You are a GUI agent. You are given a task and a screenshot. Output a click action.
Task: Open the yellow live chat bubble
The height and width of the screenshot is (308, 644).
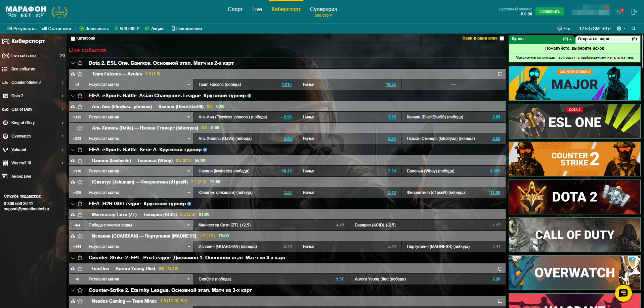click(623, 293)
